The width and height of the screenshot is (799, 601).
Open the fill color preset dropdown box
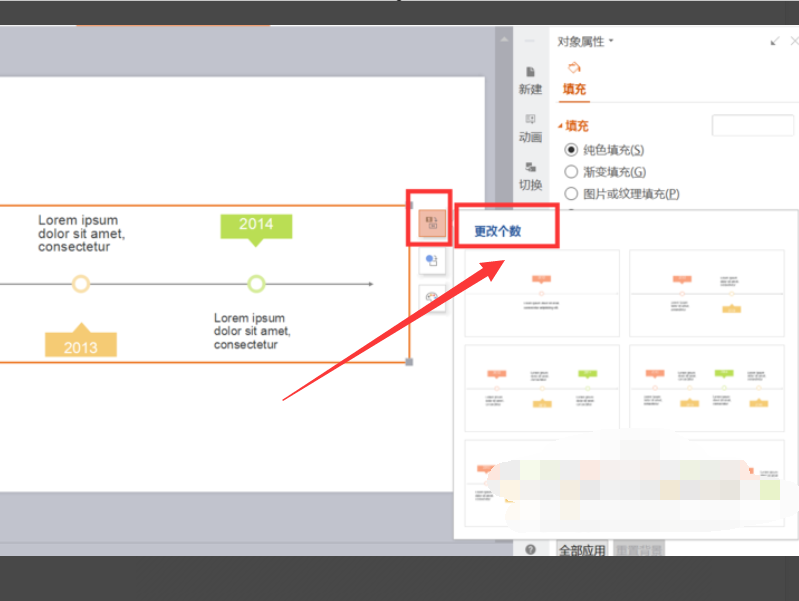753,125
